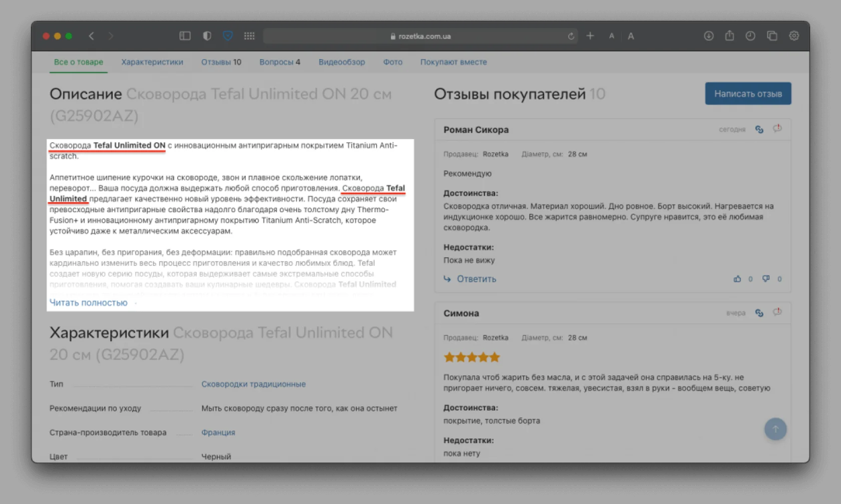Click the 'сегодня' date on Роман's review
The width and height of the screenshot is (841, 504).
[732, 130]
